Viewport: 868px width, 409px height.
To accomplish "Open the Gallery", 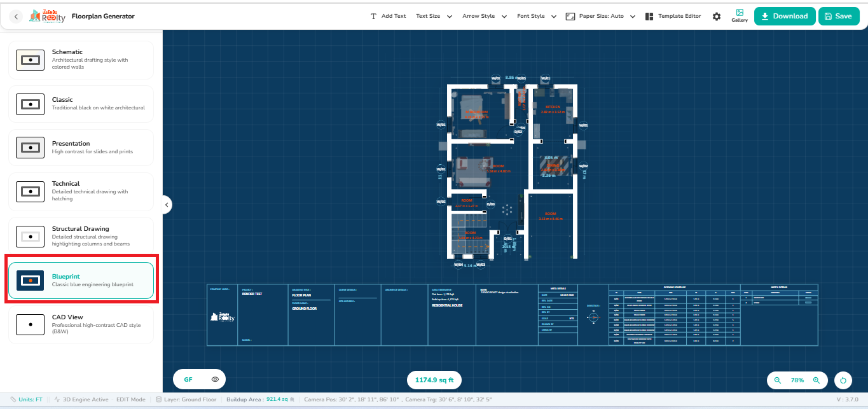I will point(740,16).
